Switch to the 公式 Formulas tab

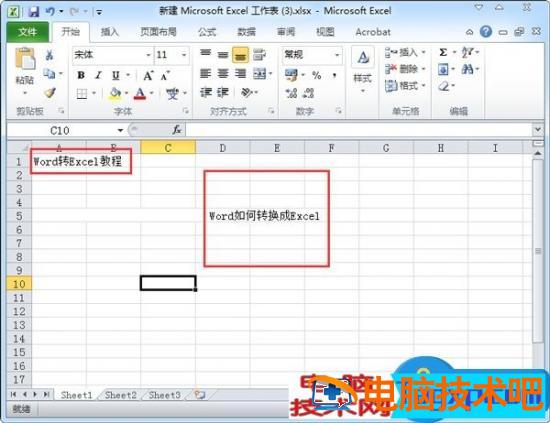(x=207, y=32)
